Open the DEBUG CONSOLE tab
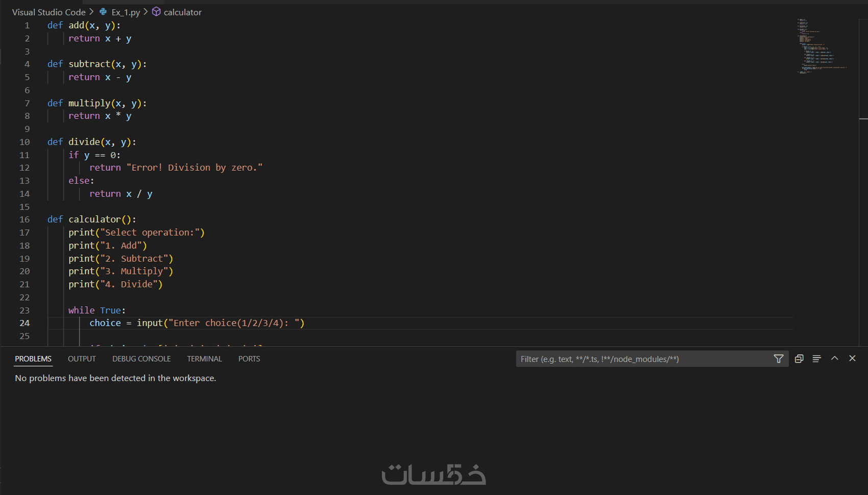 (141, 359)
